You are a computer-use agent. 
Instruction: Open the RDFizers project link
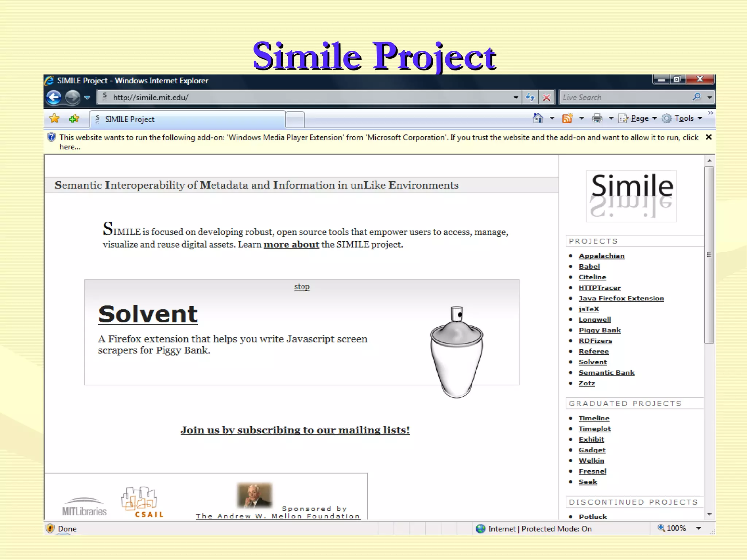click(595, 341)
